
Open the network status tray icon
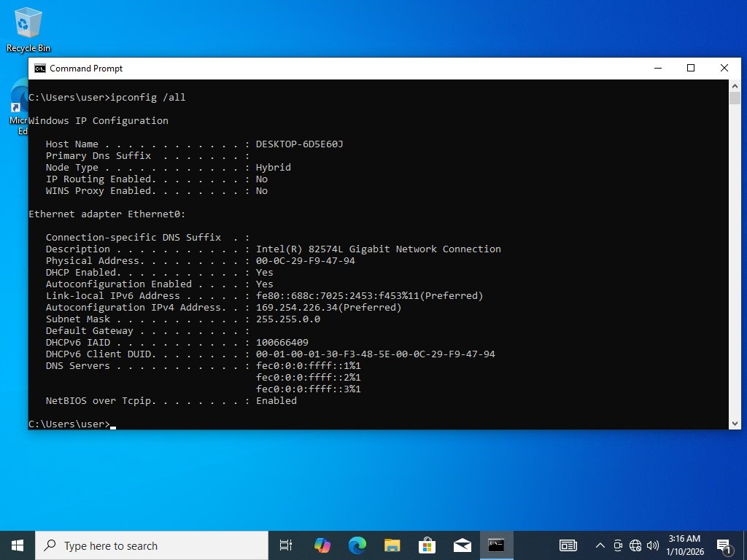point(635,545)
